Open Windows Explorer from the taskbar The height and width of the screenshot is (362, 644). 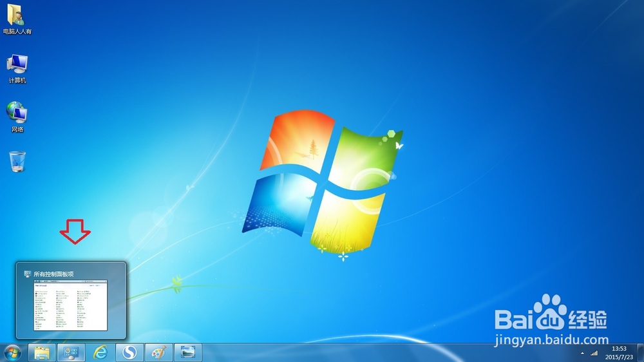[x=41, y=352]
